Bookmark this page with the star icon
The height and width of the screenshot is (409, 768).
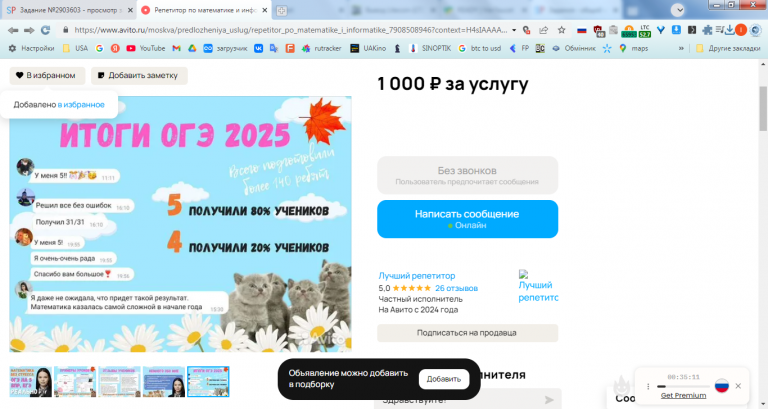[561, 30]
